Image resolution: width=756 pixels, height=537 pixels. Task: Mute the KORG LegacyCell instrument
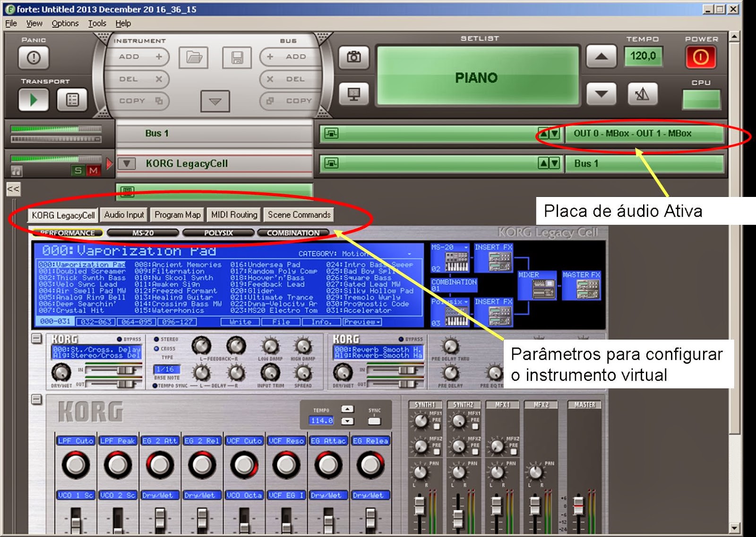tap(93, 170)
